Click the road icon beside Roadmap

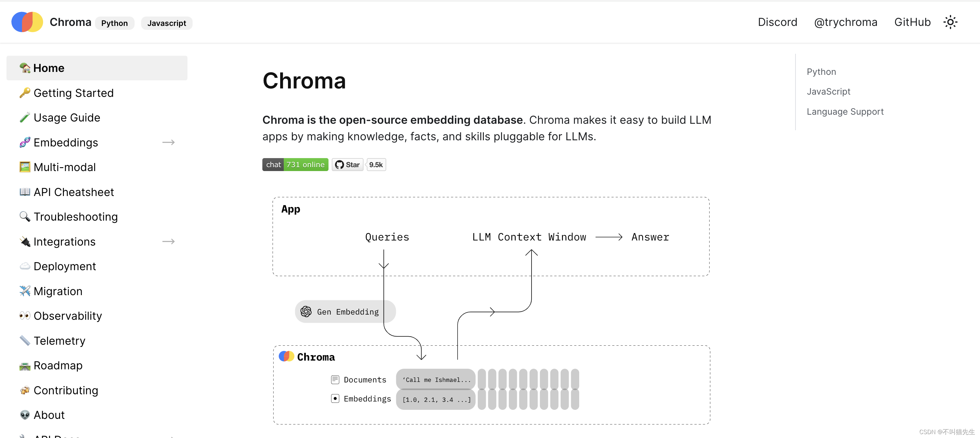click(25, 365)
